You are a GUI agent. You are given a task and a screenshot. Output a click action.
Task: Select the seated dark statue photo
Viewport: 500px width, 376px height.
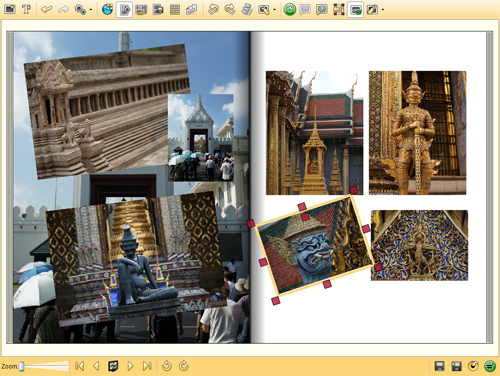click(x=137, y=258)
